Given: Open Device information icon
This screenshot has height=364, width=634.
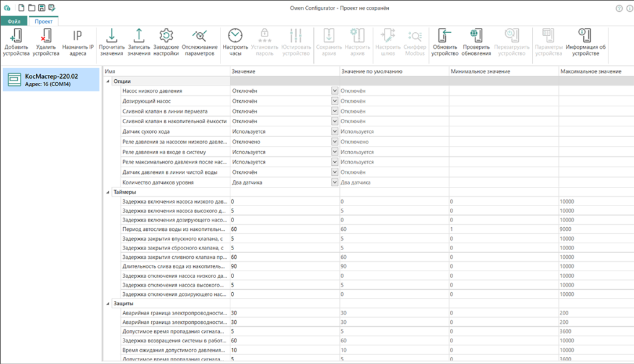Looking at the screenshot, I should pyautogui.click(x=586, y=35).
